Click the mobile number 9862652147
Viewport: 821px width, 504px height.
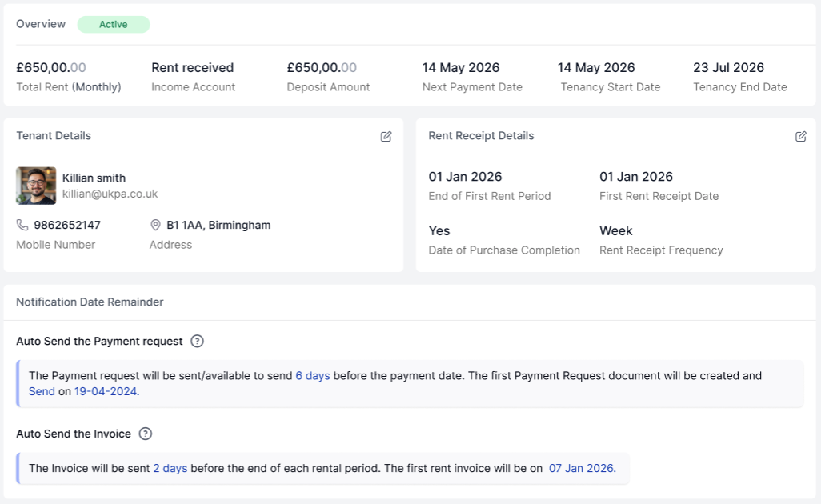(67, 225)
